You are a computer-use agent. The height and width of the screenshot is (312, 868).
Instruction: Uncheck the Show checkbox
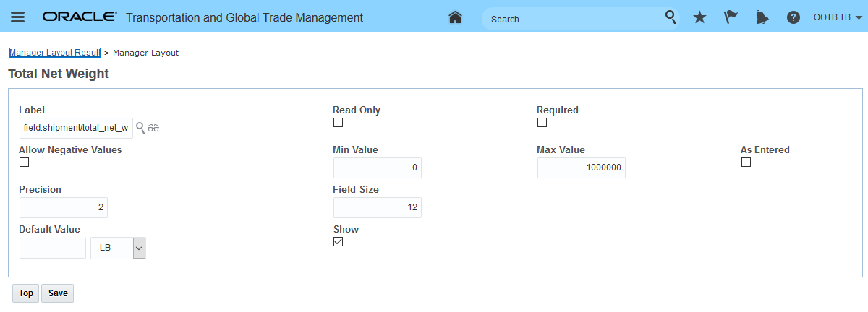click(338, 242)
